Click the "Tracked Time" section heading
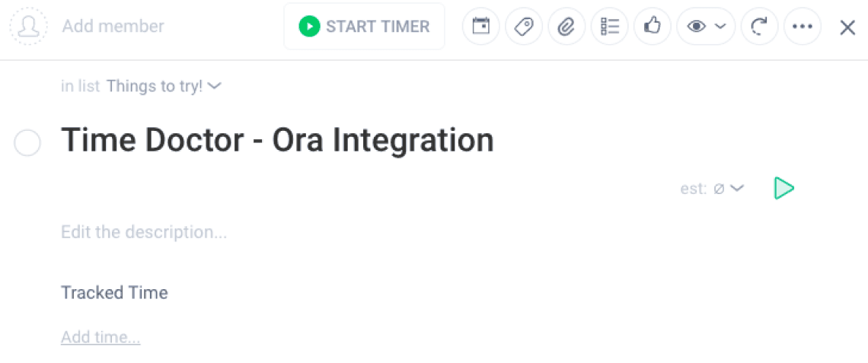Viewport: 868px width, 363px height. [114, 292]
